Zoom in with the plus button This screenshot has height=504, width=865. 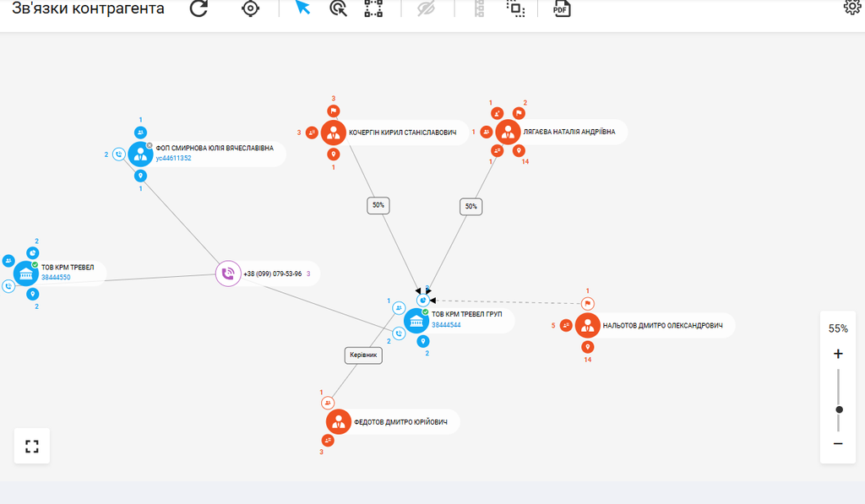tap(838, 354)
